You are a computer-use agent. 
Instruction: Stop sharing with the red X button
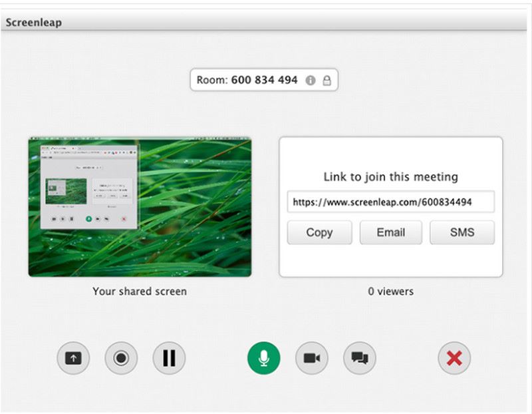point(454,358)
